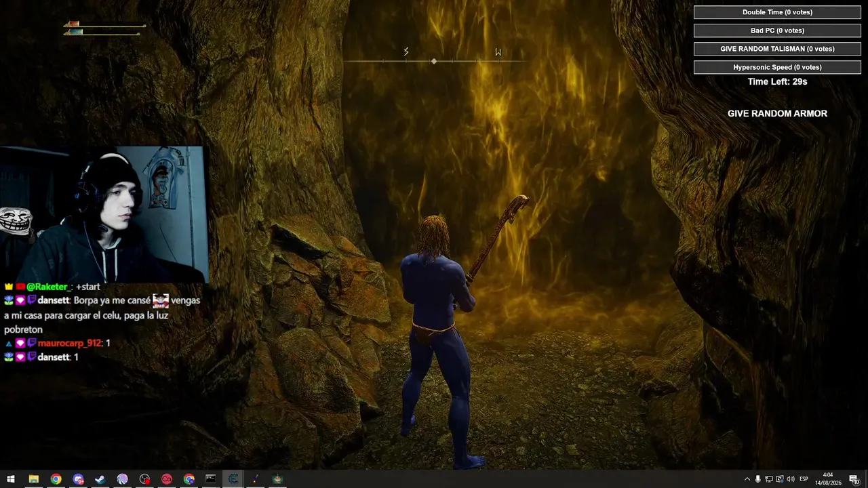868x488 pixels.
Task: Switch to OBS Studio in the taskbar
Action: coord(144,479)
